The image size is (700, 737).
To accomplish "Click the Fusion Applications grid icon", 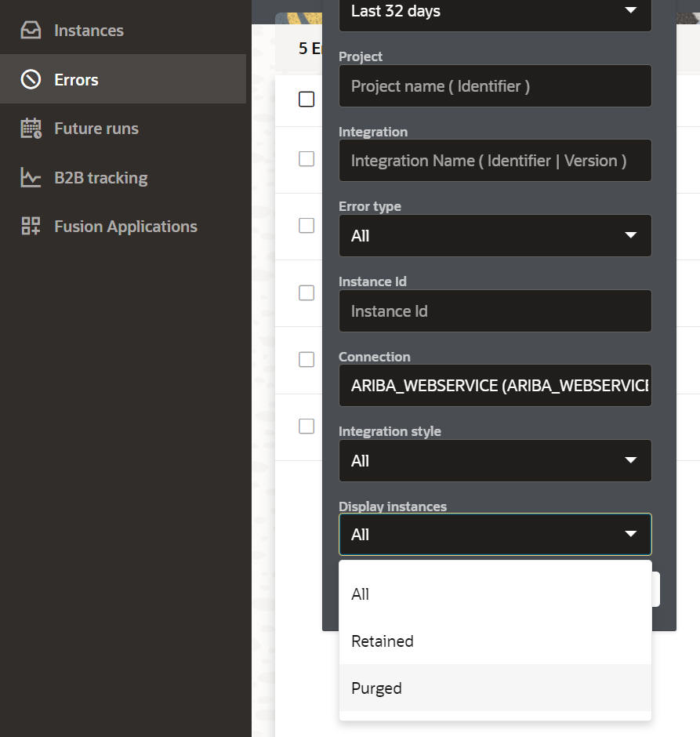I will 31,227.
